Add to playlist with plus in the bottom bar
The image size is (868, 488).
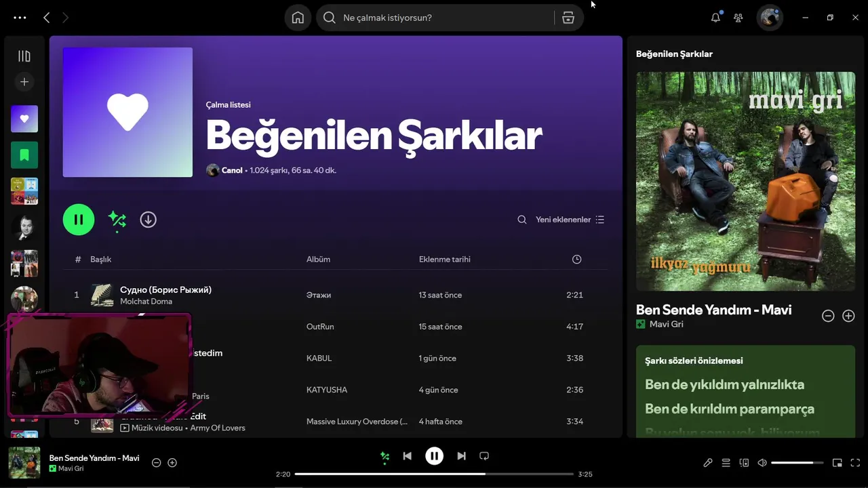pos(172,462)
